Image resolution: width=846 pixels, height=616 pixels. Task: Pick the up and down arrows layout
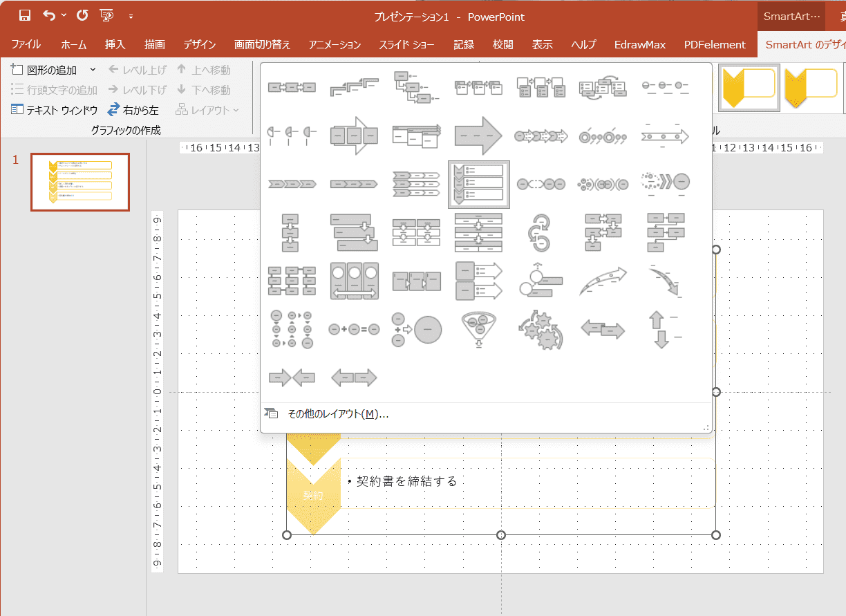pyautogui.click(x=664, y=330)
